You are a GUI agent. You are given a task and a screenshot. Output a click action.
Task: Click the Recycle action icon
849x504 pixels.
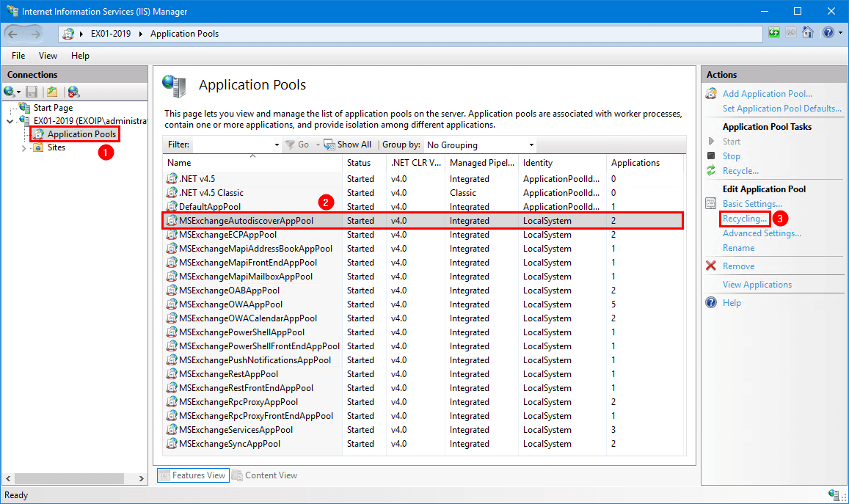coord(711,170)
